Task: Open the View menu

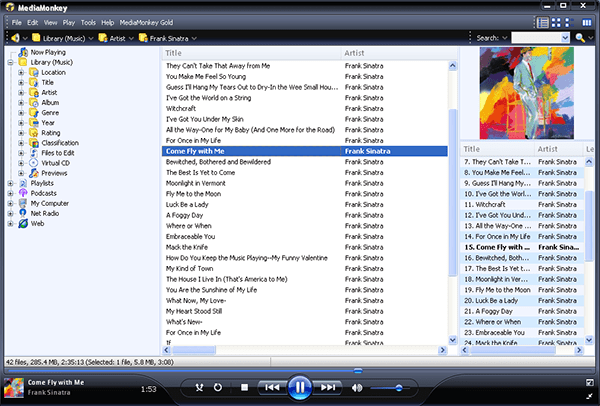Action: pos(51,23)
